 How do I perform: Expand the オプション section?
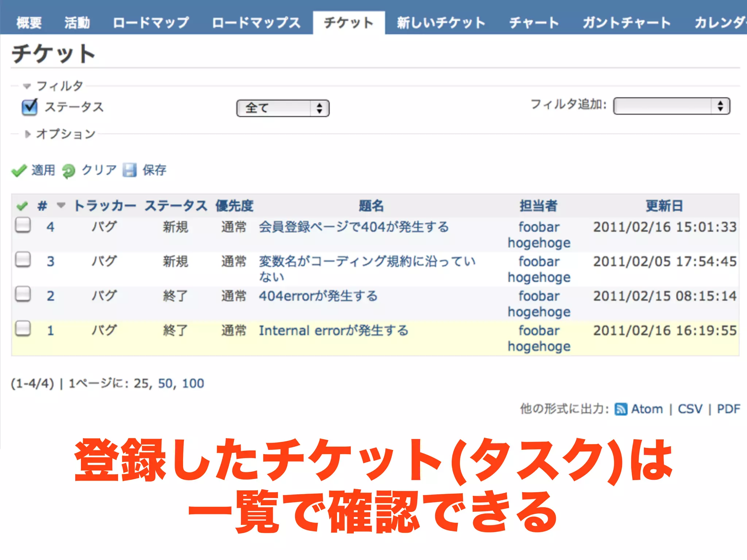point(27,134)
